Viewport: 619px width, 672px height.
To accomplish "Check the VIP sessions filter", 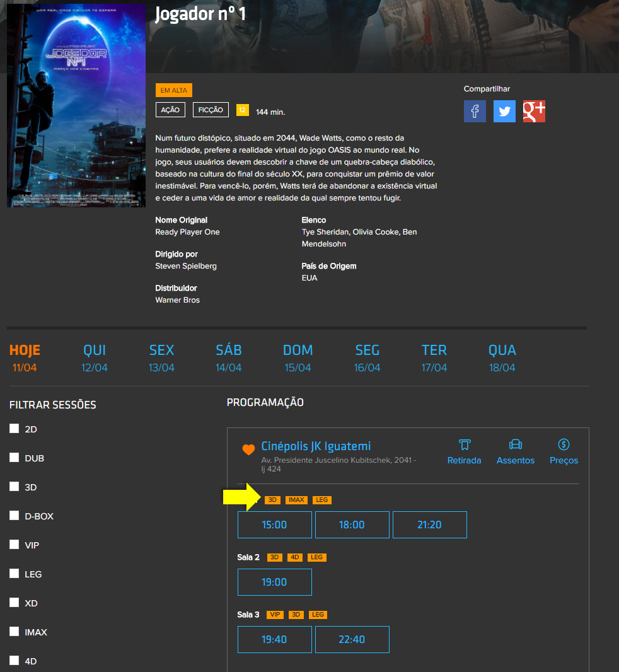I will 14,545.
